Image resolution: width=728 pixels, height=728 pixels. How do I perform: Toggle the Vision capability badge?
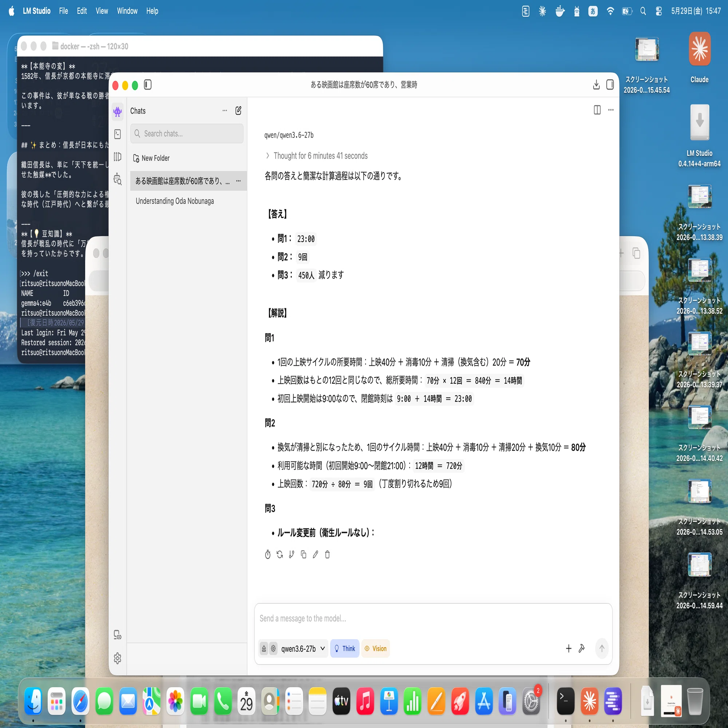(376, 649)
